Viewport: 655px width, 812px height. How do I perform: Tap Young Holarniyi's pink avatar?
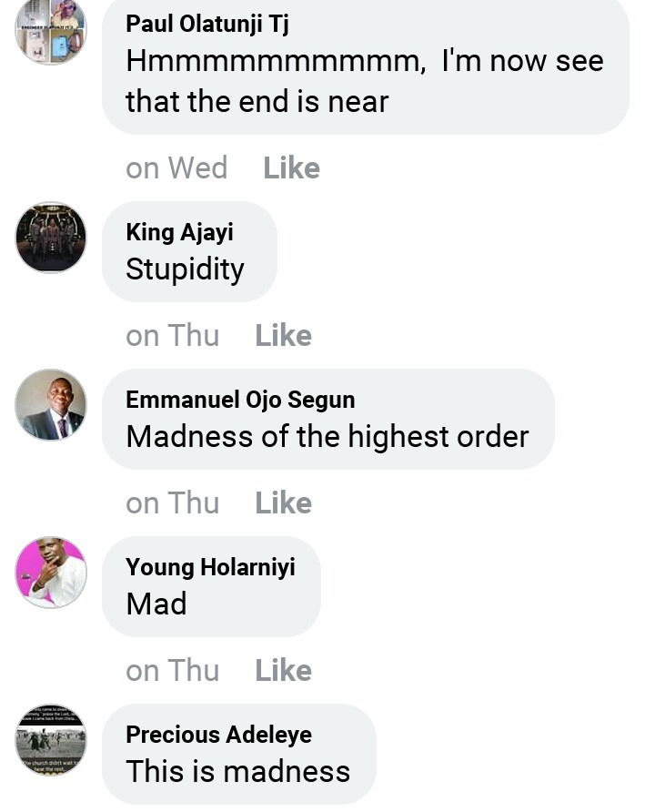click(x=51, y=573)
